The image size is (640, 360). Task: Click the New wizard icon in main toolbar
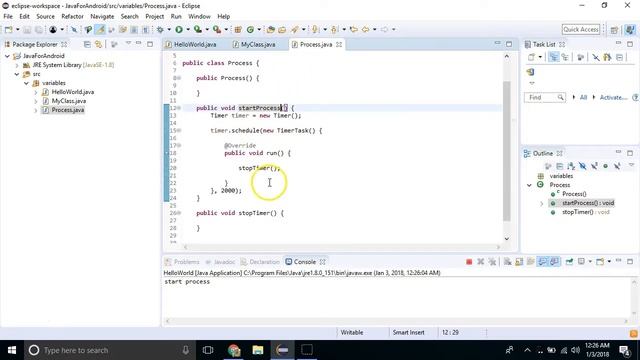tap(9, 29)
